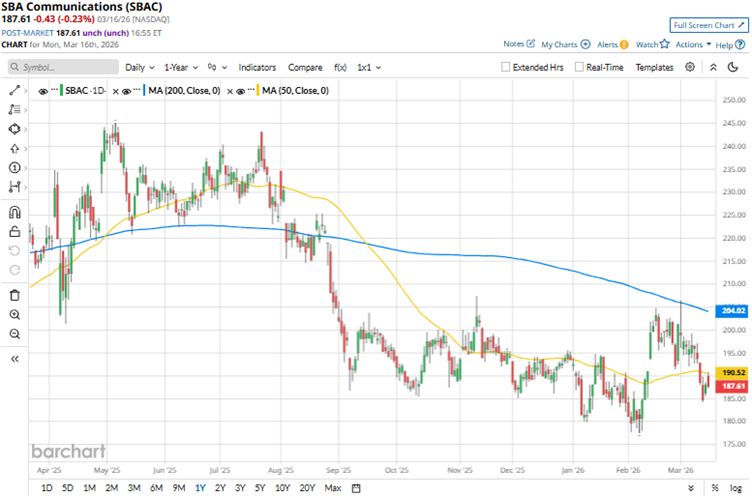
Task: Delete drawings with the trash icon
Action: tap(14, 295)
